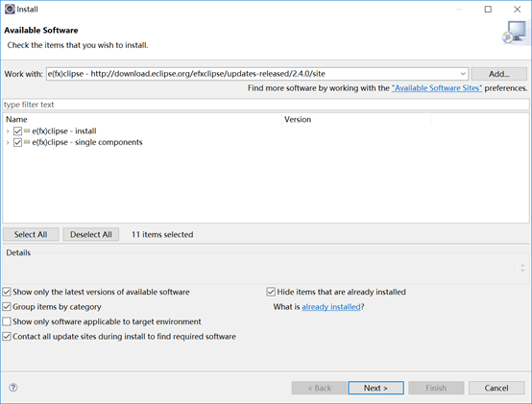Image resolution: width=532 pixels, height=404 pixels.
Task: Select the e(fx)clipse - install row text
Action: (x=64, y=131)
